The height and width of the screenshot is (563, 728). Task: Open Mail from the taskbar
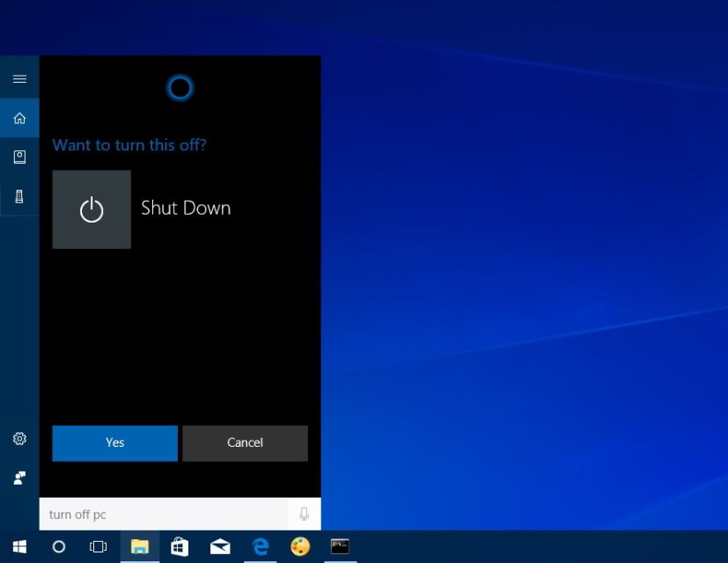click(219, 546)
